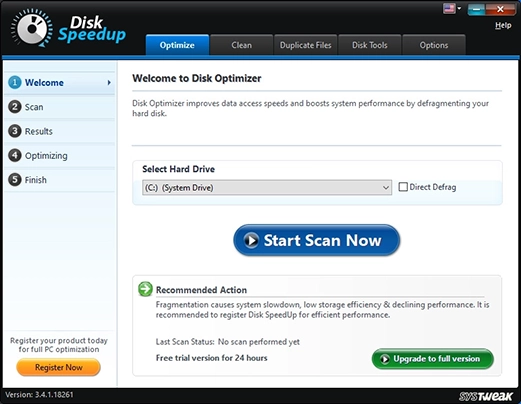Expand the language dropdown arrow next to flag
This screenshot has height=404, width=521.
pos(459,8)
